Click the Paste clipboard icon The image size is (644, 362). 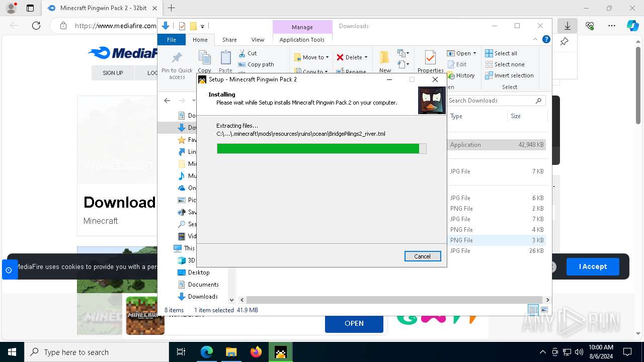[x=226, y=58]
